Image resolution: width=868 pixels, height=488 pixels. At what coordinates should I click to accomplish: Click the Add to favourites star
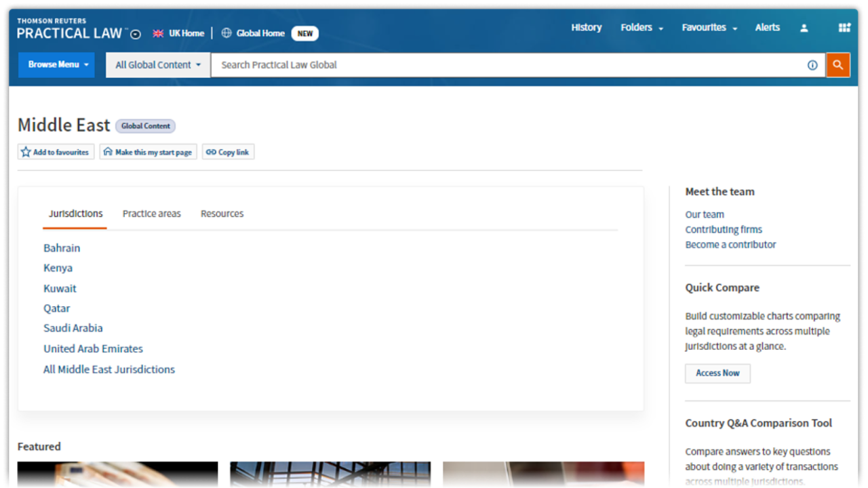tap(26, 152)
